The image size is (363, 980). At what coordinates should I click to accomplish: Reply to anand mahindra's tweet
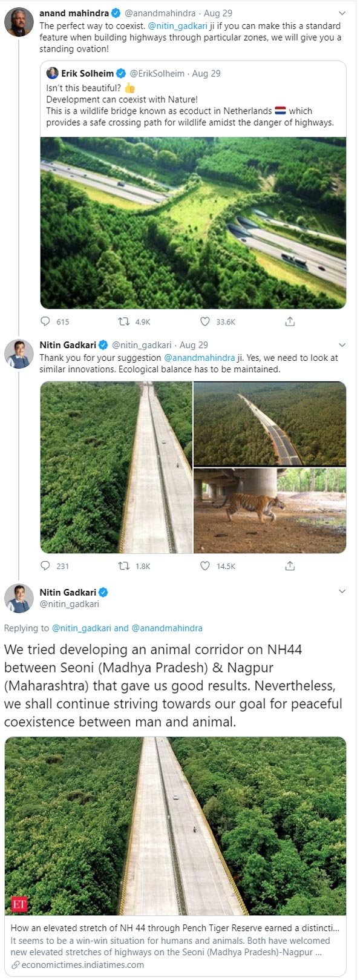click(45, 321)
